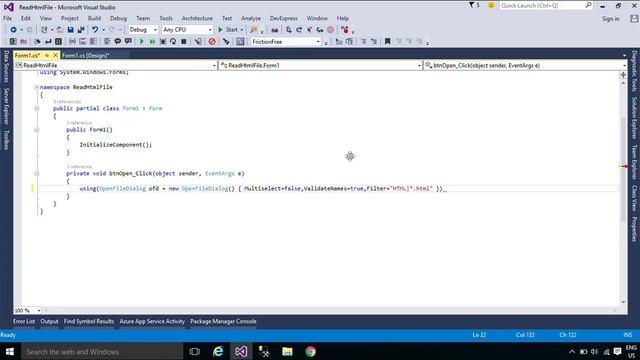Click the return arrow icon in second toolbar
The height and width of the screenshot is (360, 640).
pos(48,42)
